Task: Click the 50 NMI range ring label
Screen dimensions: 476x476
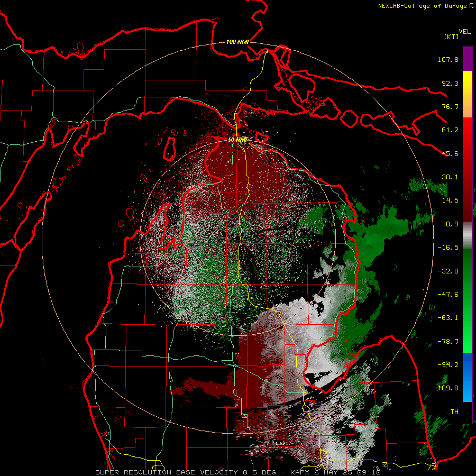Action: tap(237, 140)
